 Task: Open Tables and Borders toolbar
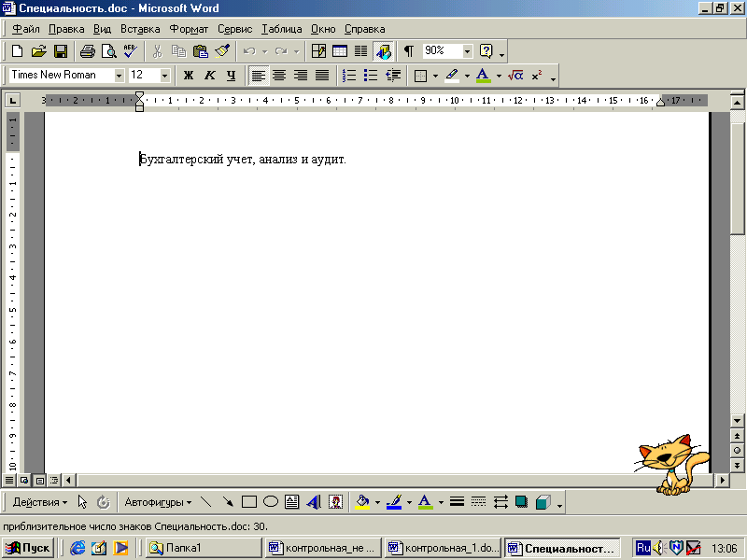318,51
